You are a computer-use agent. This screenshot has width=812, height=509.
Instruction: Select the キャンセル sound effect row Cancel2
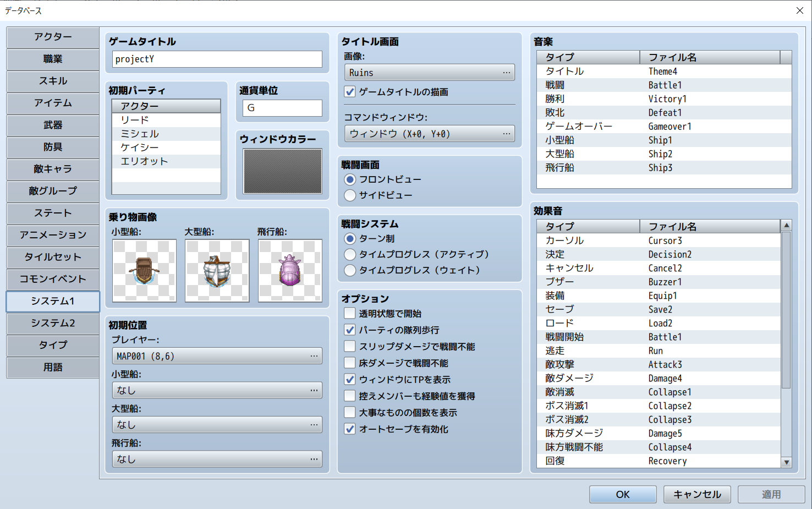(659, 269)
